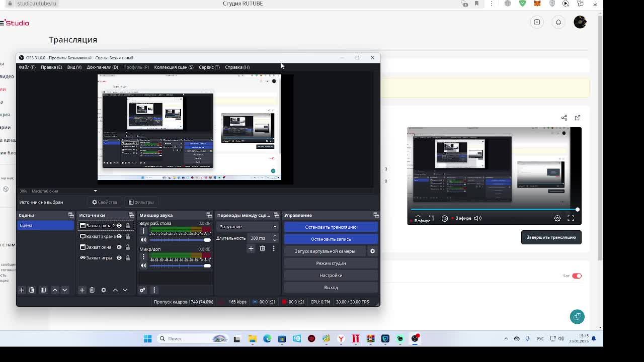Open options dots for Звук раб. стола channel
This screenshot has height=362, width=644.
[143, 231]
